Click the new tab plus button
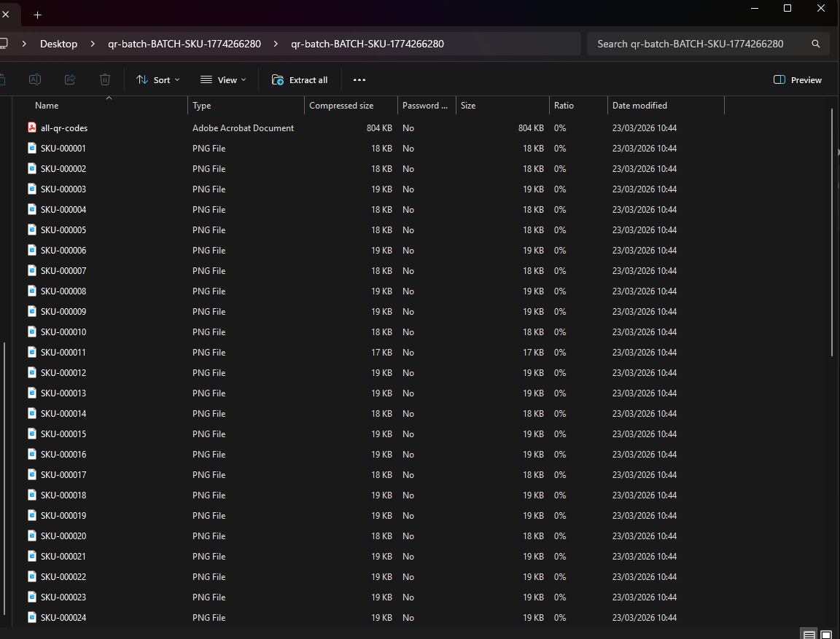840x639 pixels. (37, 15)
